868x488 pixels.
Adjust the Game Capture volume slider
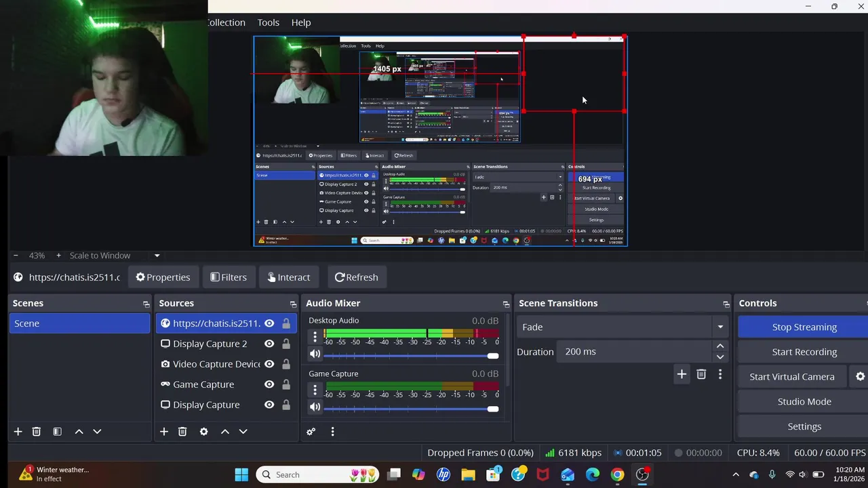[x=411, y=408]
